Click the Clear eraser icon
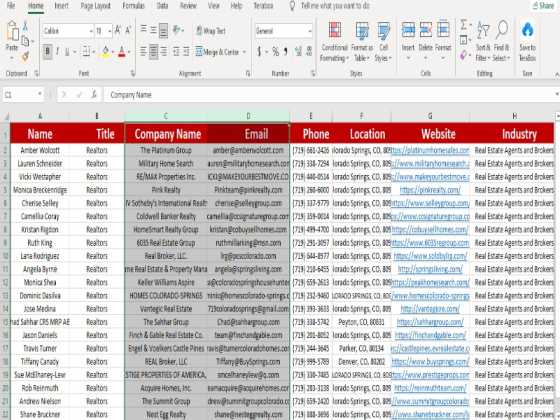560x420 pixels. click(464, 55)
